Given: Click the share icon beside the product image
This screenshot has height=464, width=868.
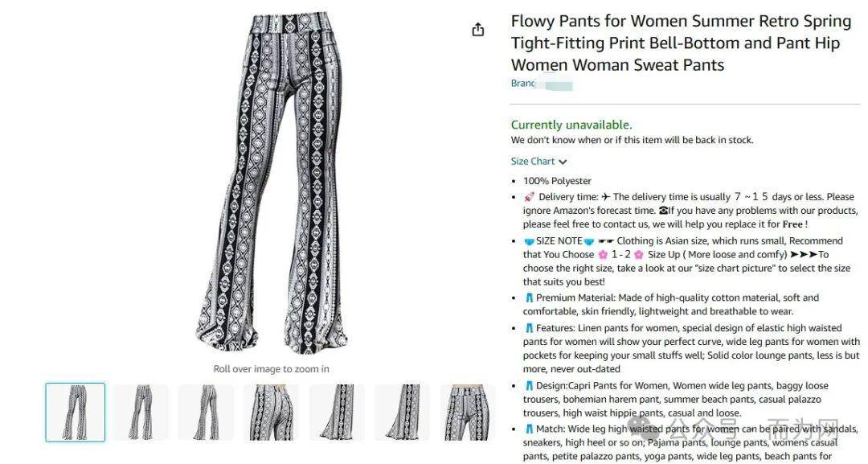Looking at the screenshot, I should coord(477,30).
